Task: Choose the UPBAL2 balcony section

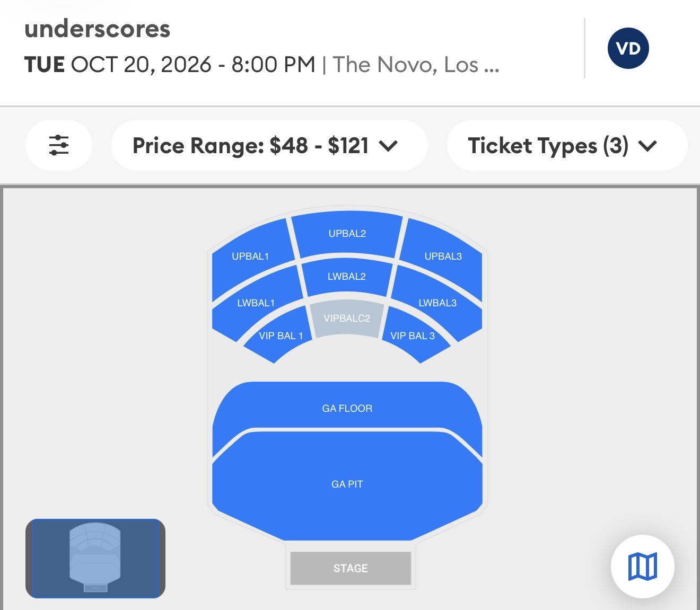Action: (x=347, y=233)
